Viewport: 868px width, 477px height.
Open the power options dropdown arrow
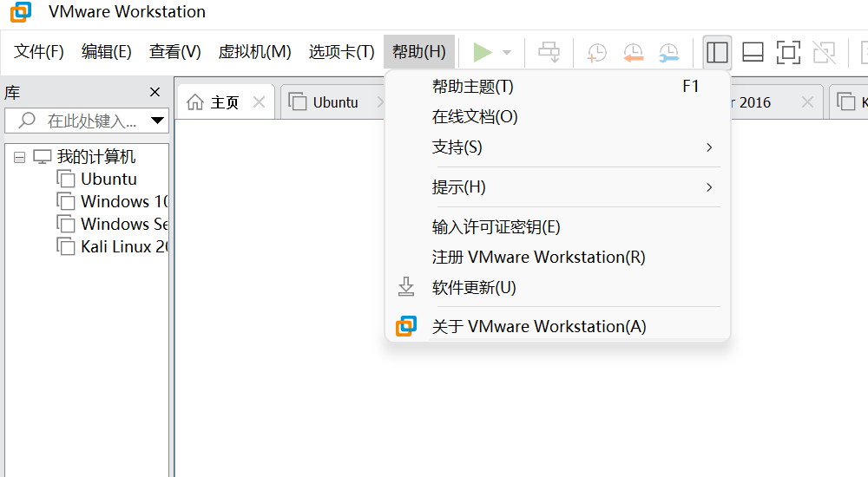[x=507, y=53]
